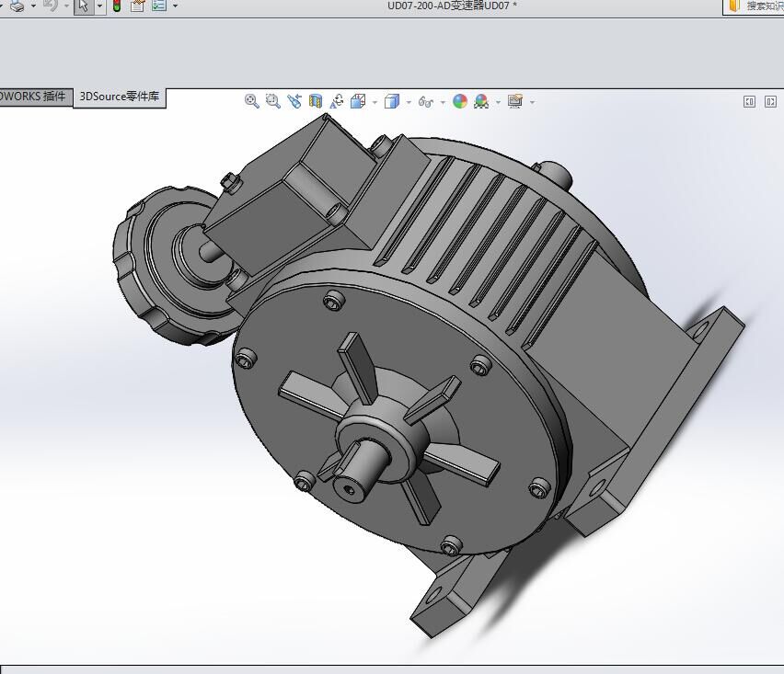Click the right viewport split button
The image size is (784, 674).
pyautogui.click(x=770, y=102)
